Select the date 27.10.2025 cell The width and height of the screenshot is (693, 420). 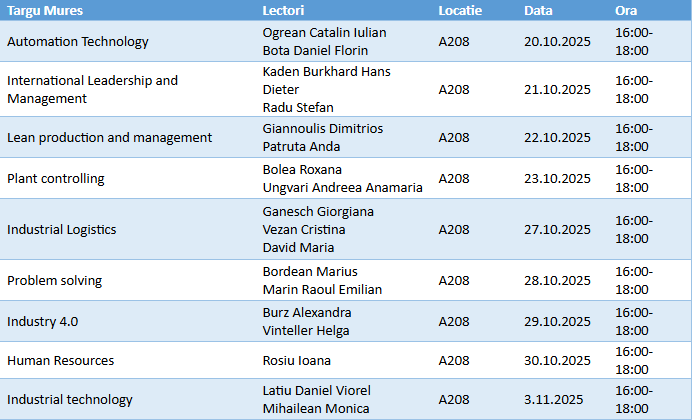point(557,229)
